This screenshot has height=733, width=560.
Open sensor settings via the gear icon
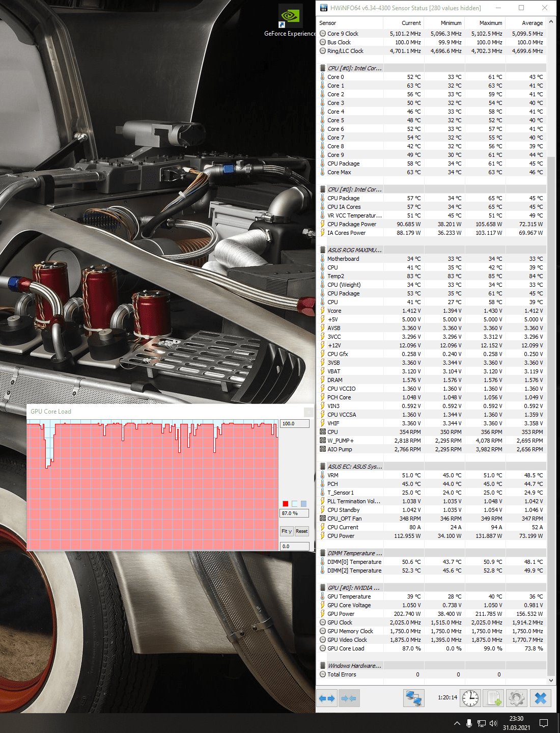click(x=516, y=698)
